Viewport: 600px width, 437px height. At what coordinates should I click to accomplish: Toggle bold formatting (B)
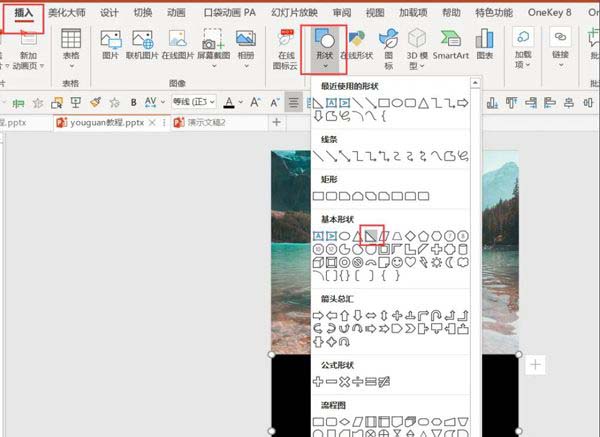click(x=134, y=103)
